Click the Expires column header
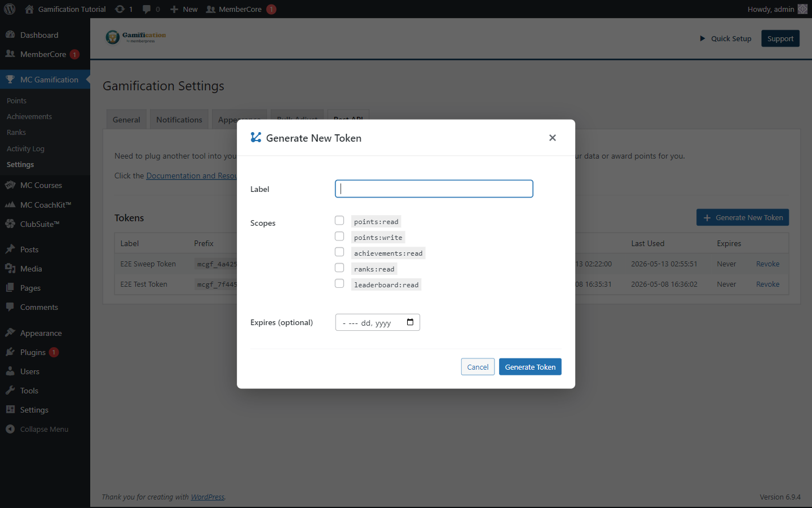Image resolution: width=812 pixels, height=508 pixels. 729,243
